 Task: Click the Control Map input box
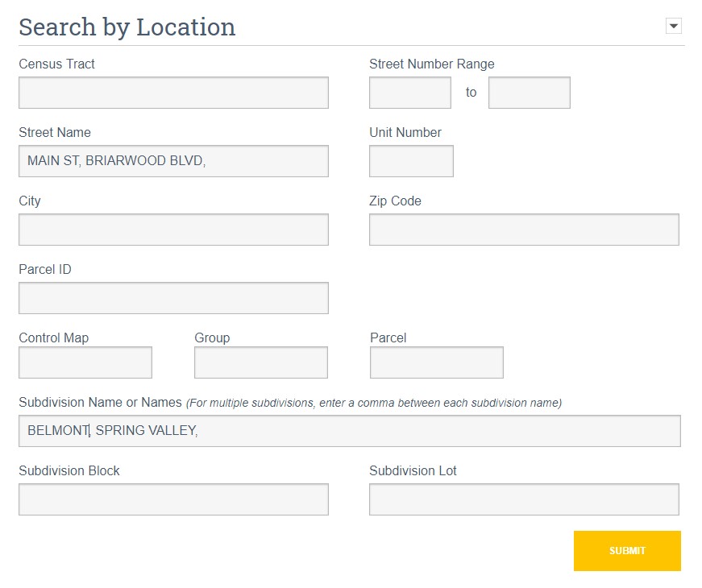pyautogui.click(x=85, y=362)
